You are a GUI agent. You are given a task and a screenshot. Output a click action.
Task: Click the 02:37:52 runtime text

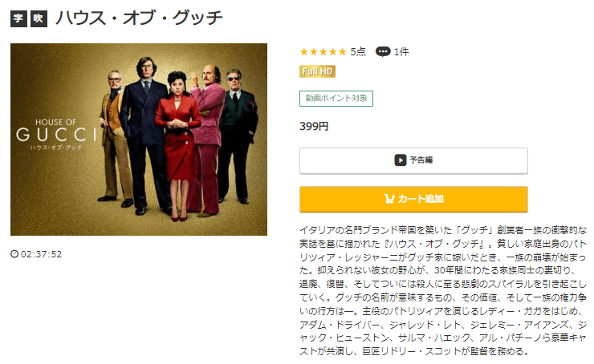pos(41,254)
